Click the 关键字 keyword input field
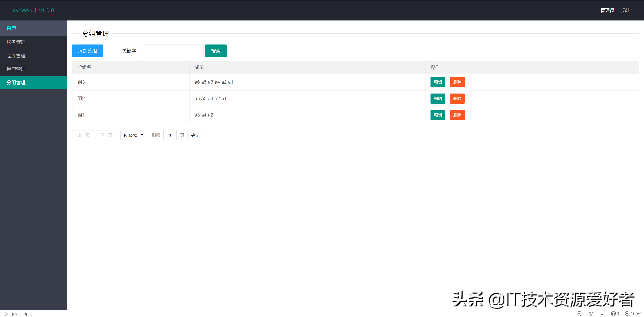Image resolution: width=644 pixels, height=317 pixels. click(173, 51)
